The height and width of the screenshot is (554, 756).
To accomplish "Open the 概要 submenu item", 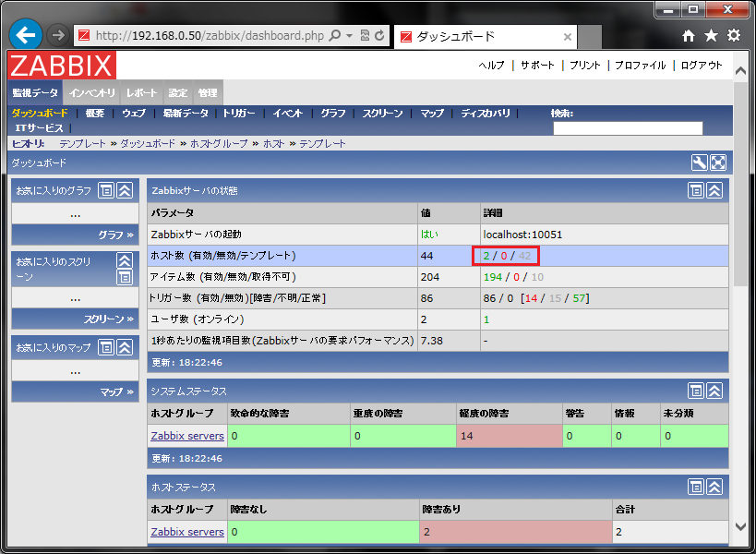I will click(95, 113).
